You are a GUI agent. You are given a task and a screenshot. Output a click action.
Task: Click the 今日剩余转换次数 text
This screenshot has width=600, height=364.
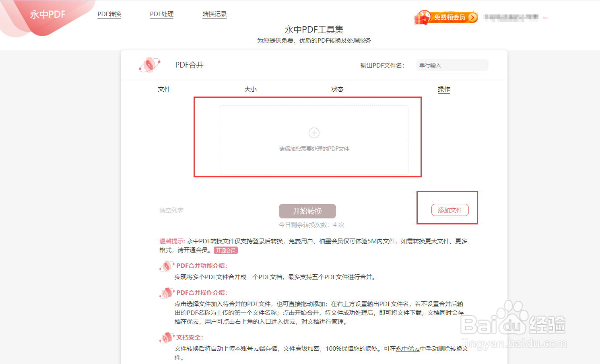(x=311, y=225)
